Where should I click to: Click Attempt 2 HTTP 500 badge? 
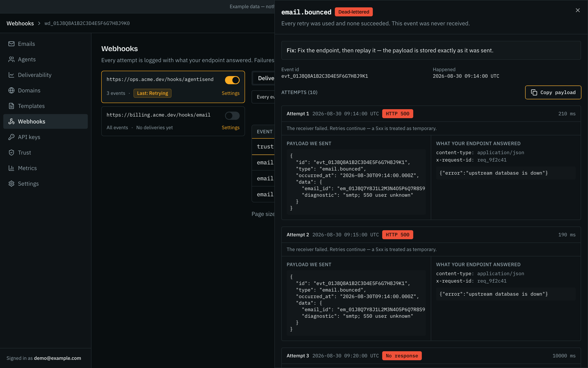[x=398, y=235]
